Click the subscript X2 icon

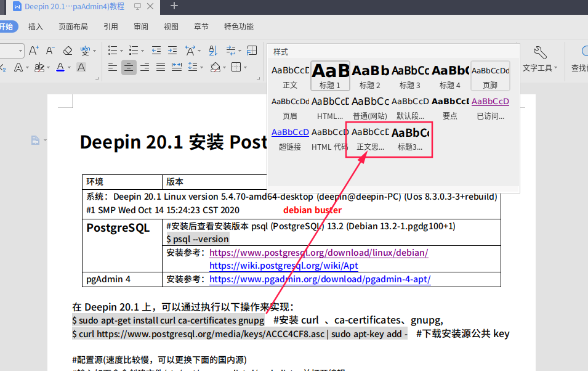tap(3, 67)
